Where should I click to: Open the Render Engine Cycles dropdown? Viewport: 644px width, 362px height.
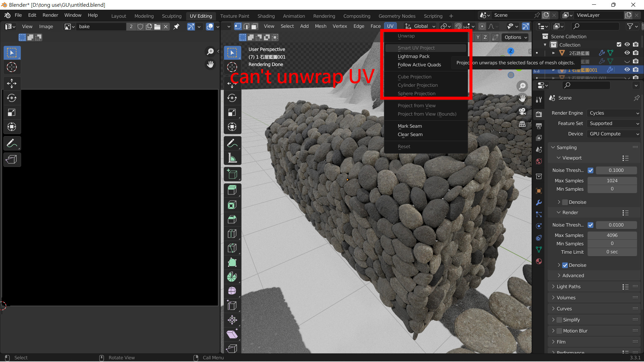[613, 113]
